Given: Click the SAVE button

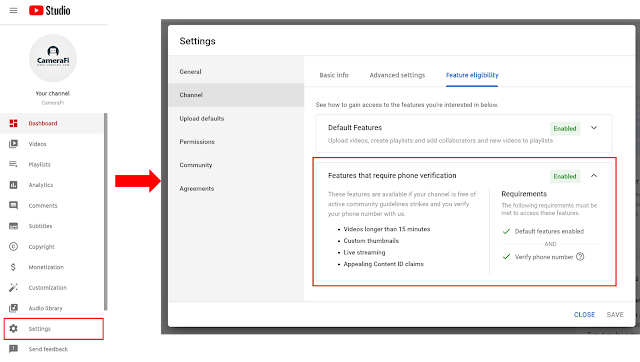Looking at the screenshot, I should coord(615,315).
